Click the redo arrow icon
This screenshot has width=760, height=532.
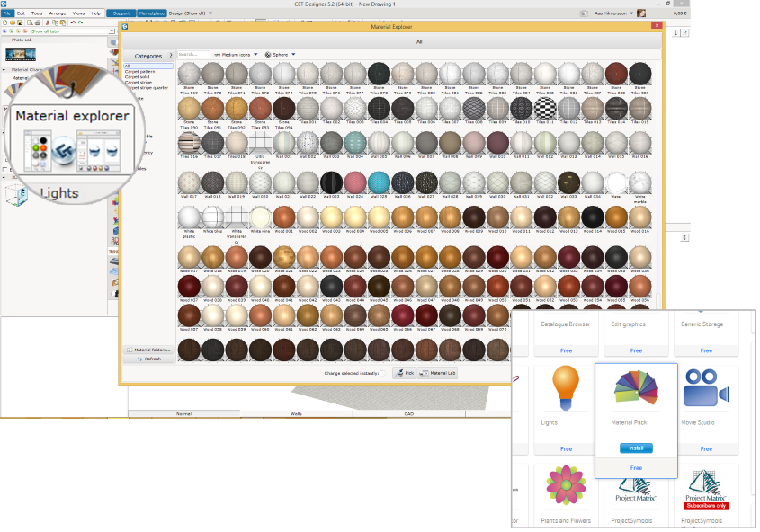(x=80, y=22)
